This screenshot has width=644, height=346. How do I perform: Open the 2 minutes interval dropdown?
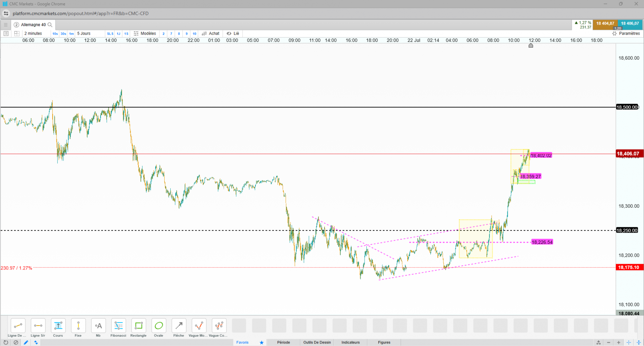33,34
